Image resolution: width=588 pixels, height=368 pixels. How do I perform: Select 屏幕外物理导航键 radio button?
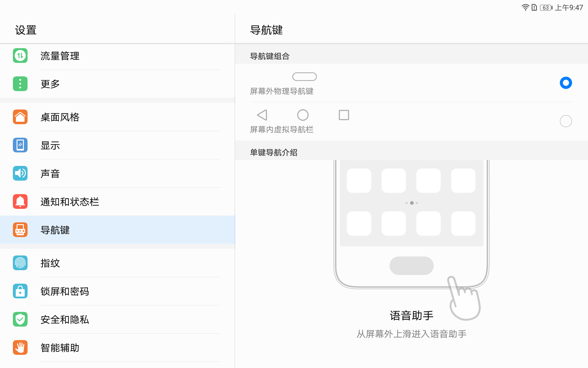(x=565, y=83)
